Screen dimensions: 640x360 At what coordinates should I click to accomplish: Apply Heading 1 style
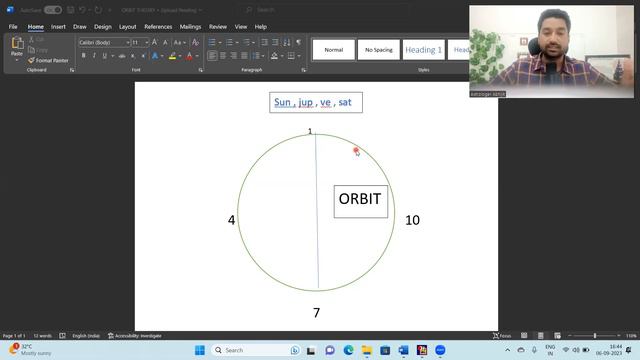pyautogui.click(x=423, y=50)
